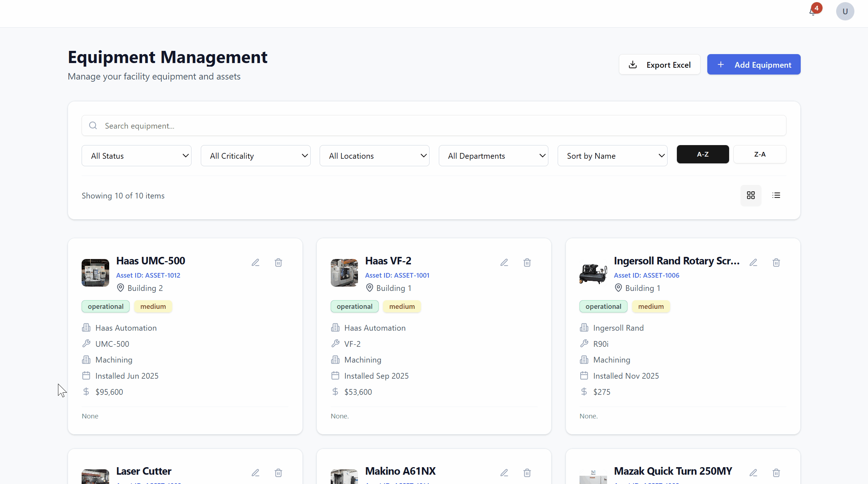The width and height of the screenshot is (868, 484).
Task: Open the Sort by Name dropdown
Action: coord(612,155)
